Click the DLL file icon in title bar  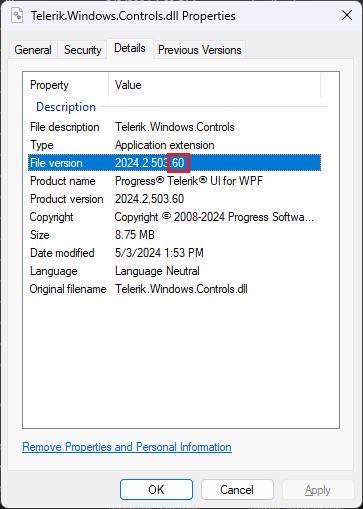tap(17, 15)
